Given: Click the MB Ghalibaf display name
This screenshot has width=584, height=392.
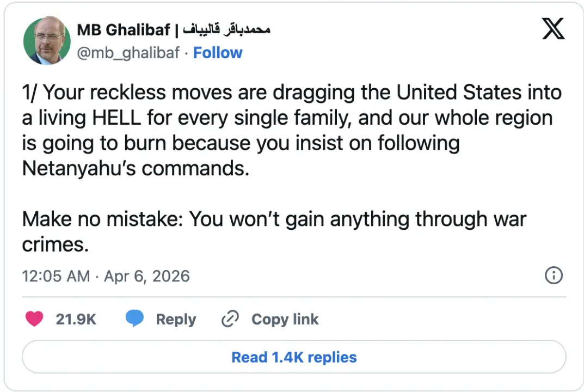Looking at the screenshot, I should tap(124, 30).
